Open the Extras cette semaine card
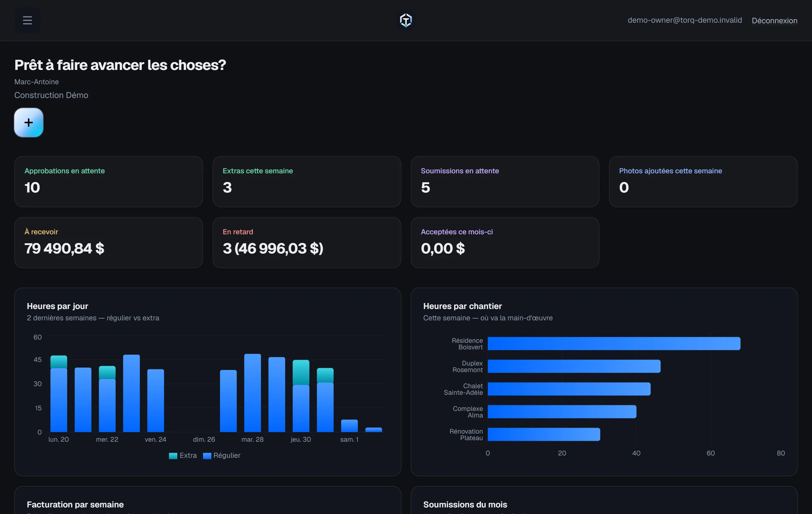Viewport: 812px width, 514px height. coord(307,182)
